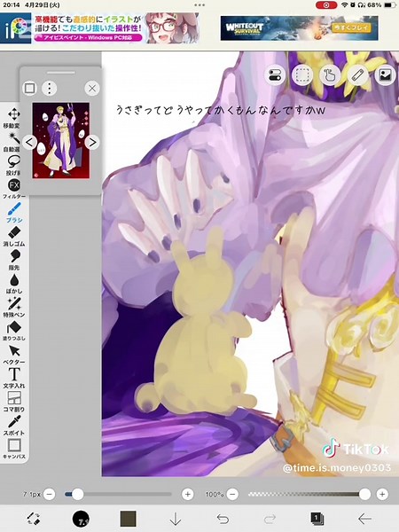Select the Brush (ブラシ) tool
This screenshot has height=532, width=399.
coord(13,213)
